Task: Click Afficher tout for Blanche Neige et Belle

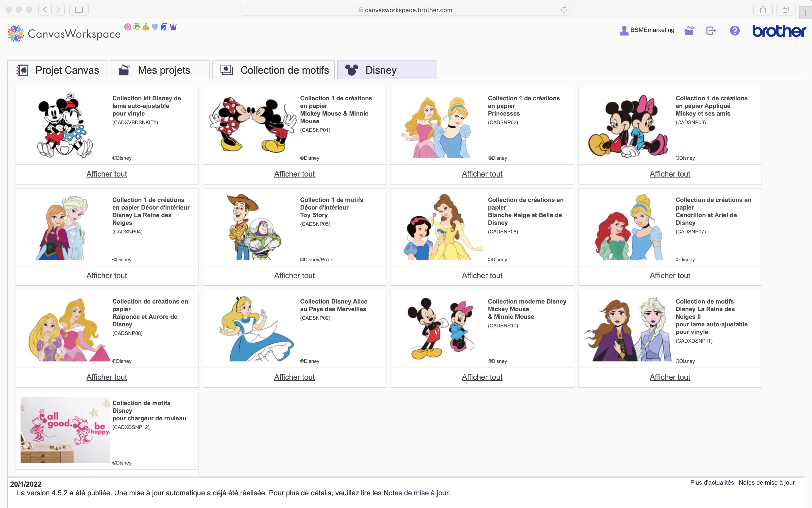Action: point(482,276)
